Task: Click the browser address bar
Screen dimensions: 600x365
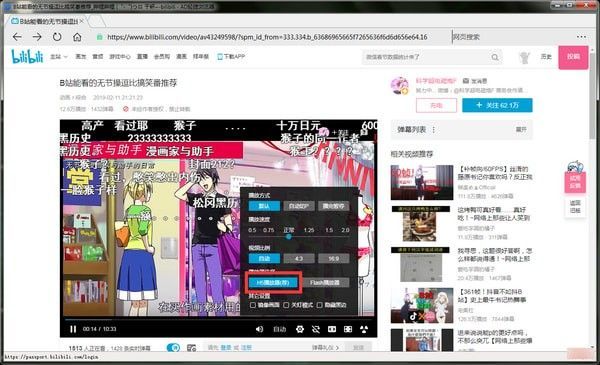Action: 267,37
